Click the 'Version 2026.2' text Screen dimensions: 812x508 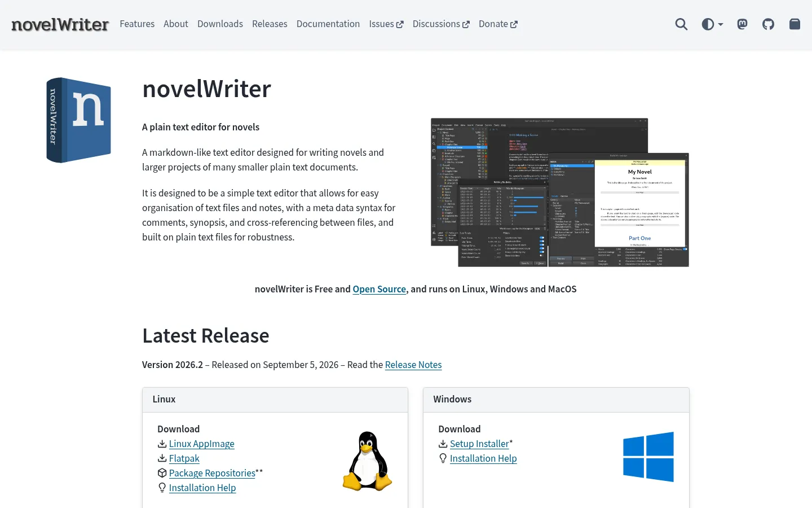pyautogui.click(x=173, y=365)
